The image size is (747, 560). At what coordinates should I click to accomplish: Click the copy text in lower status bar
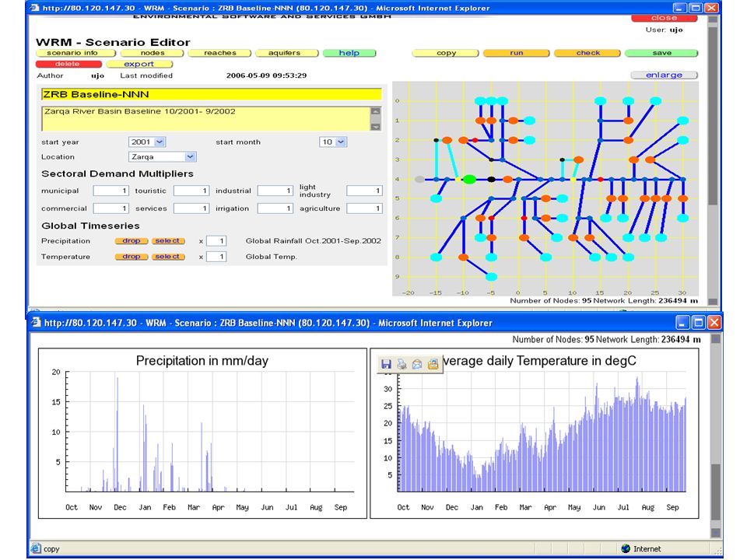pos(51,549)
